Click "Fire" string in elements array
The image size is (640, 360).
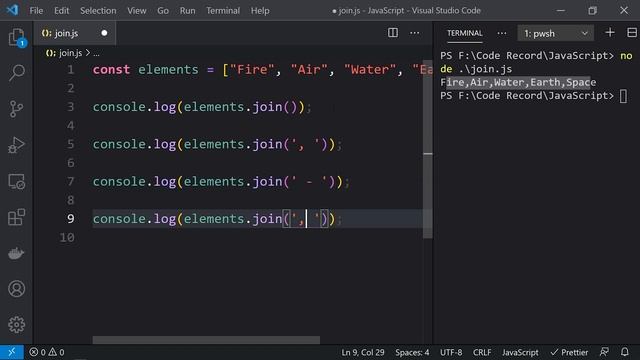251,70
